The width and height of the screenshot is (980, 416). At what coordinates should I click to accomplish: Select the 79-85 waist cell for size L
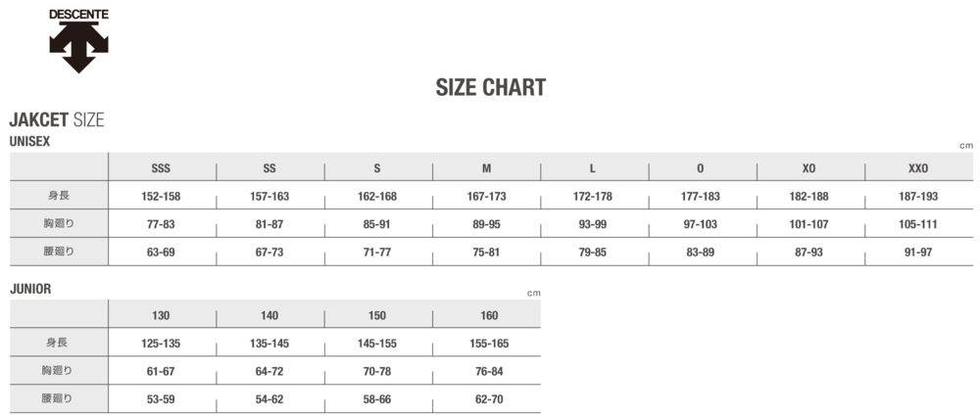[593, 252]
